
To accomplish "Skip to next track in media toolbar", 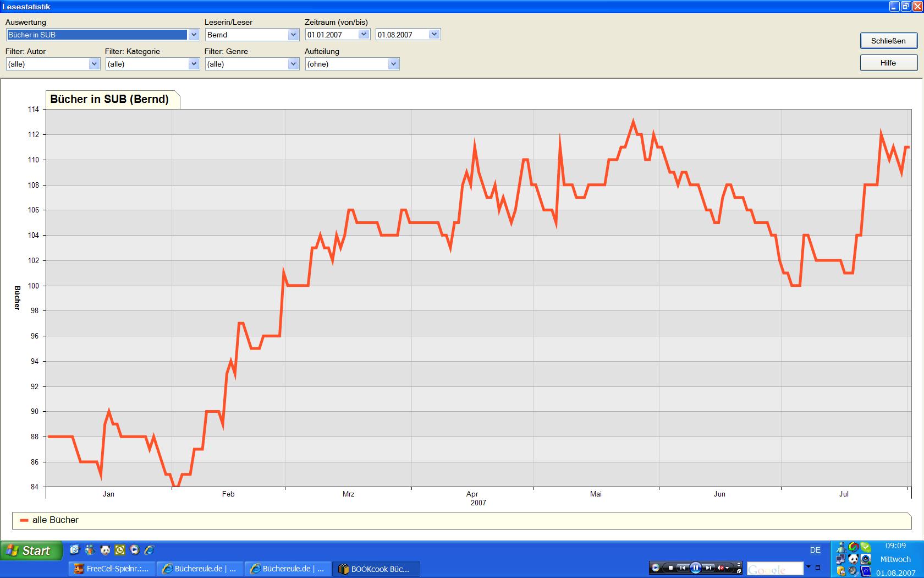I will pyautogui.click(x=708, y=568).
